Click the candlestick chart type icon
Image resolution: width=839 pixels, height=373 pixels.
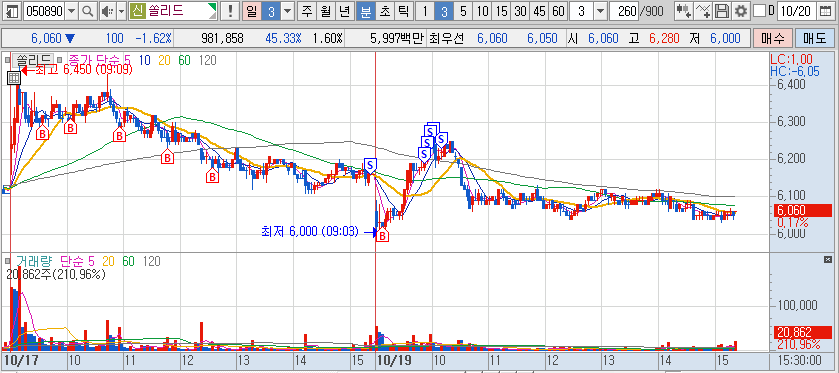683,11
